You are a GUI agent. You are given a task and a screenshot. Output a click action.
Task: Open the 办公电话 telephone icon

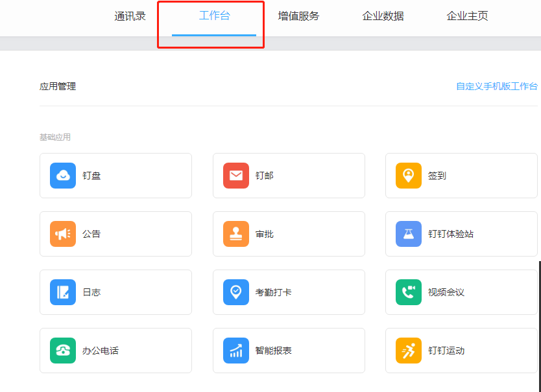tap(63, 351)
